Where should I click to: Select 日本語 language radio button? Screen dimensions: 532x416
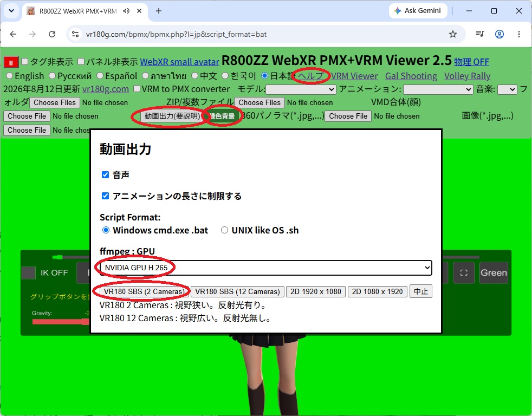[x=264, y=76]
